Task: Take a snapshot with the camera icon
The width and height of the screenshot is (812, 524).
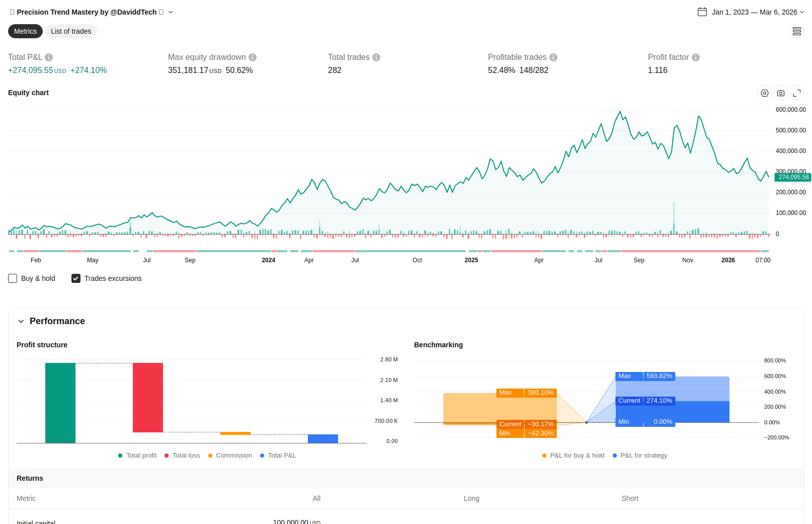Action: click(781, 93)
